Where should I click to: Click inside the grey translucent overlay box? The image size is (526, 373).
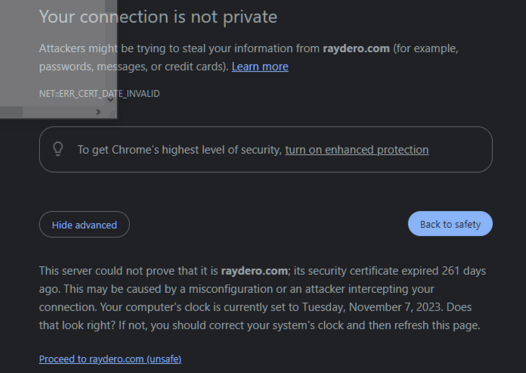(x=54, y=54)
